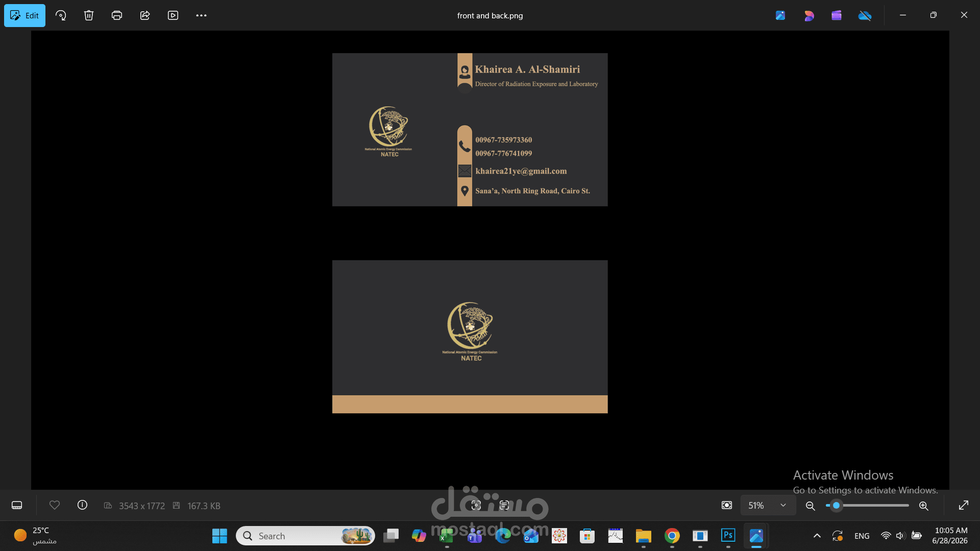Open the Share icon in toolbar
The height and width of the screenshot is (551, 980).
click(145, 15)
